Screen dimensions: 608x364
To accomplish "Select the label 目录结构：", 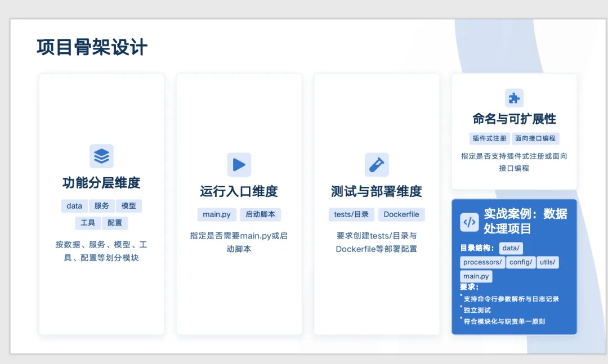I will (x=477, y=248).
